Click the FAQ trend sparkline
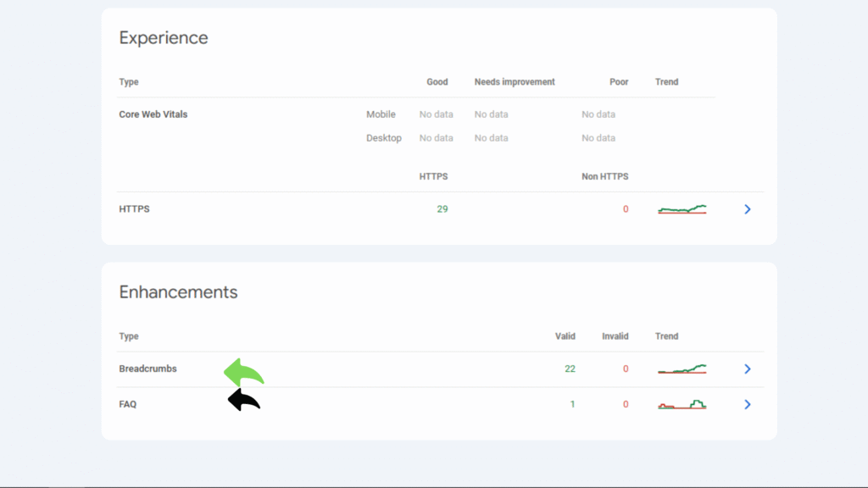The width and height of the screenshot is (868, 488). click(682, 404)
